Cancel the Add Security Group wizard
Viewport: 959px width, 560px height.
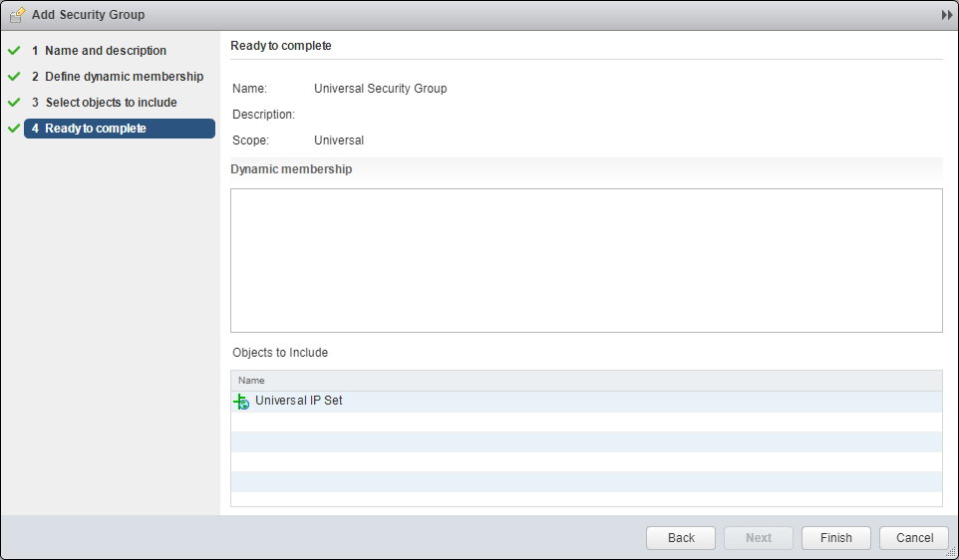(x=914, y=538)
